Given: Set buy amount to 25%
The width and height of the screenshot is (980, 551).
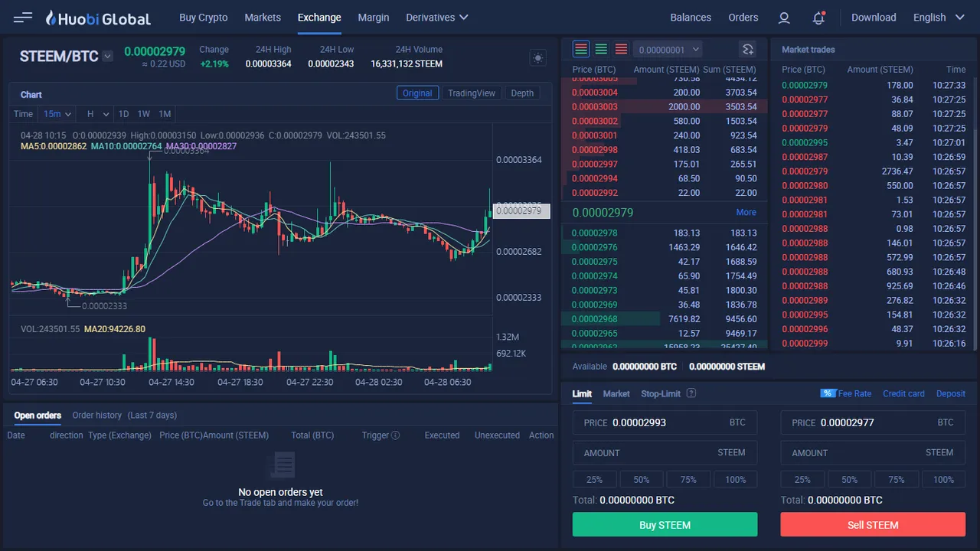Looking at the screenshot, I should pos(595,479).
